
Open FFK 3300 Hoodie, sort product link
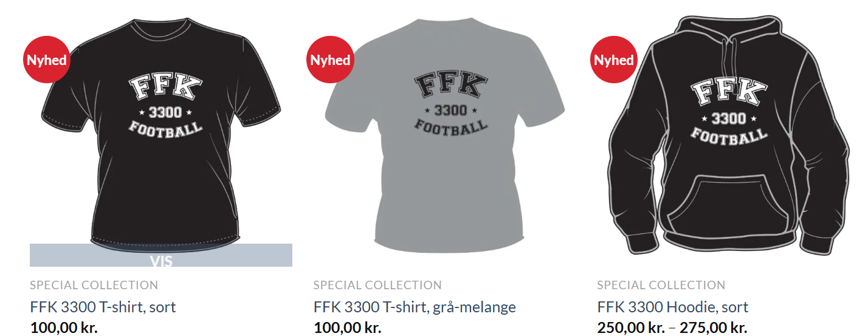673,307
